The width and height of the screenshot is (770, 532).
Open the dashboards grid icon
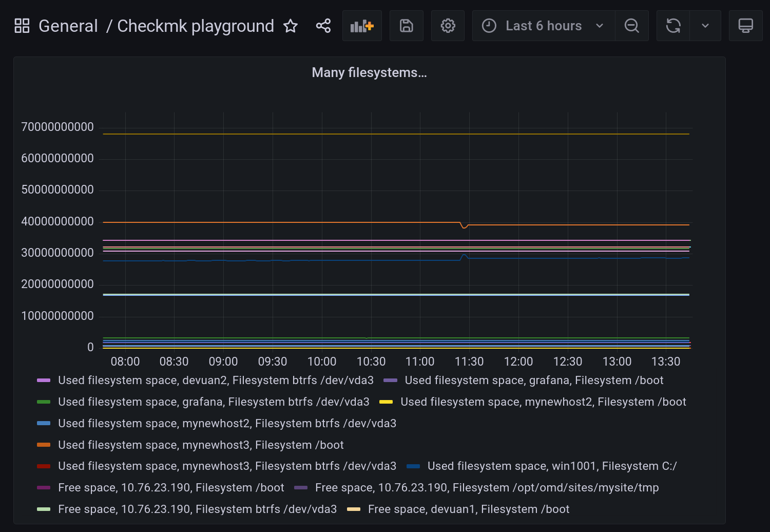(x=22, y=26)
